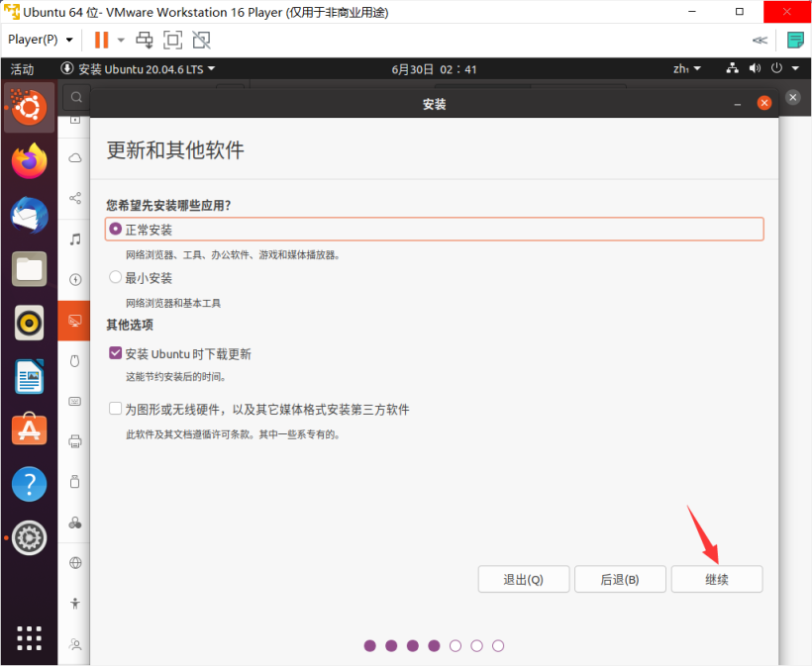Click 活动 in the top bar

(x=22, y=69)
